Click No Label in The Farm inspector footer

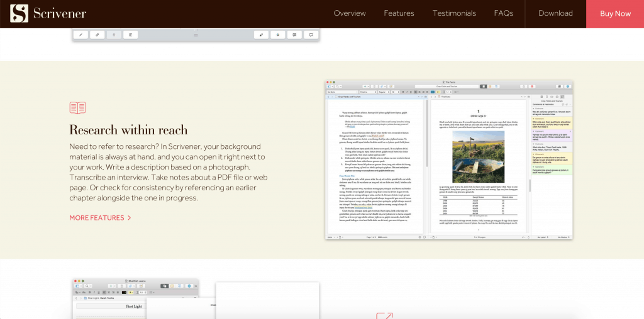(541, 237)
